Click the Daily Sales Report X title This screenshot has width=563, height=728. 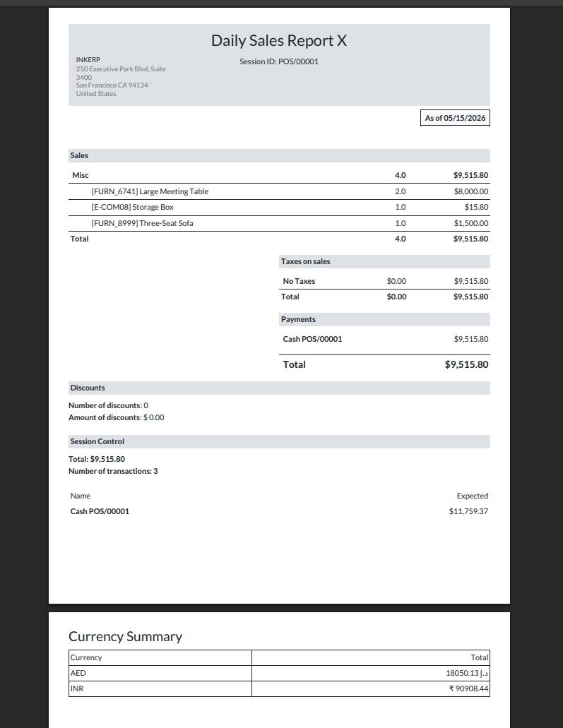(279, 40)
